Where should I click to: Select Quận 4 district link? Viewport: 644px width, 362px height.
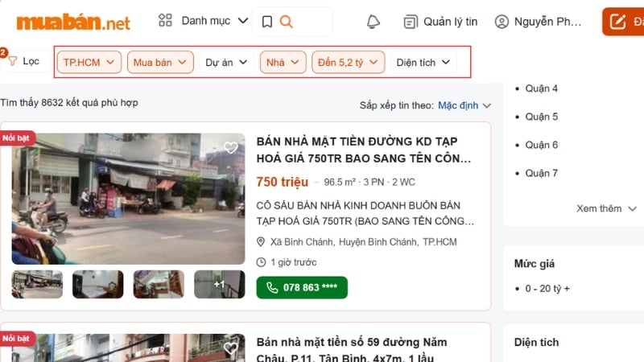point(541,88)
